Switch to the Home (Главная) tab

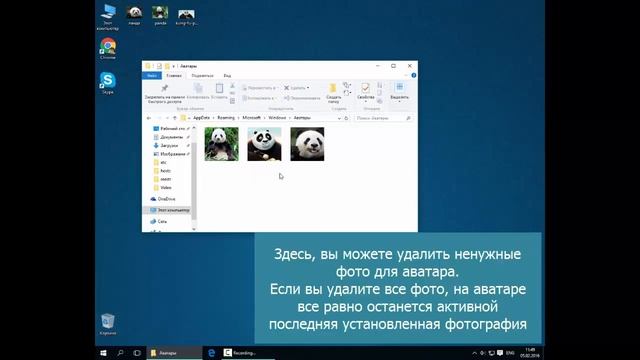[x=174, y=76]
